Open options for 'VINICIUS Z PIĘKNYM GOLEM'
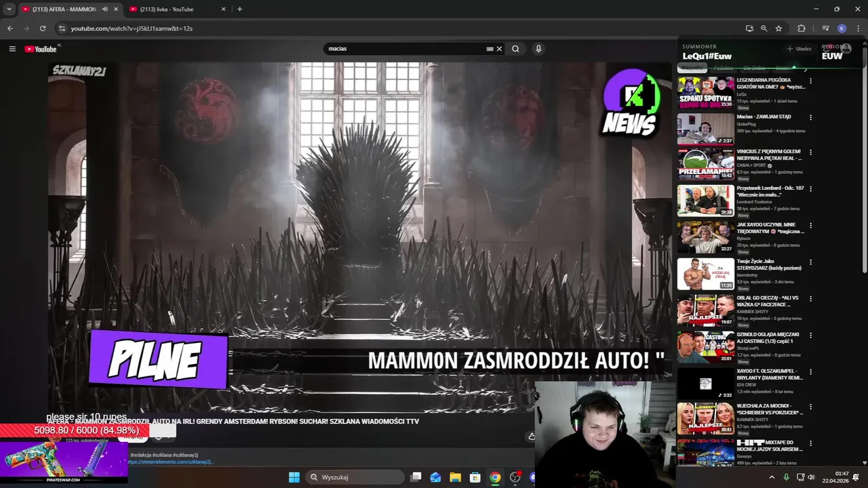Viewport: 868px width, 488px height. (x=810, y=152)
